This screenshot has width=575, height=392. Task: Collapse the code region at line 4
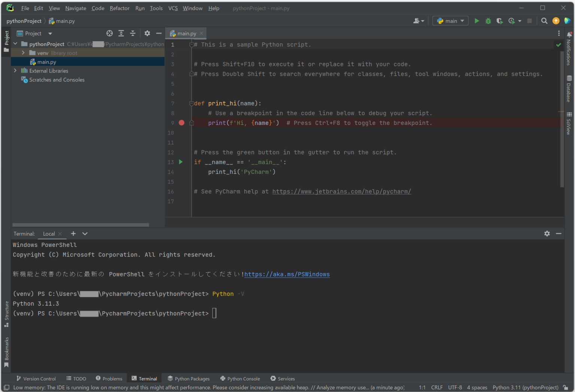[191, 74]
